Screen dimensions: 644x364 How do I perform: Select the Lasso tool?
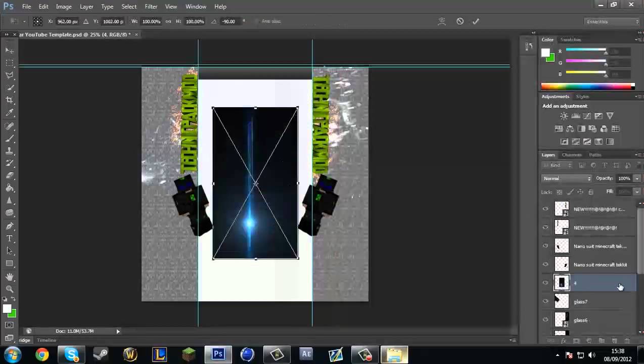10,75
